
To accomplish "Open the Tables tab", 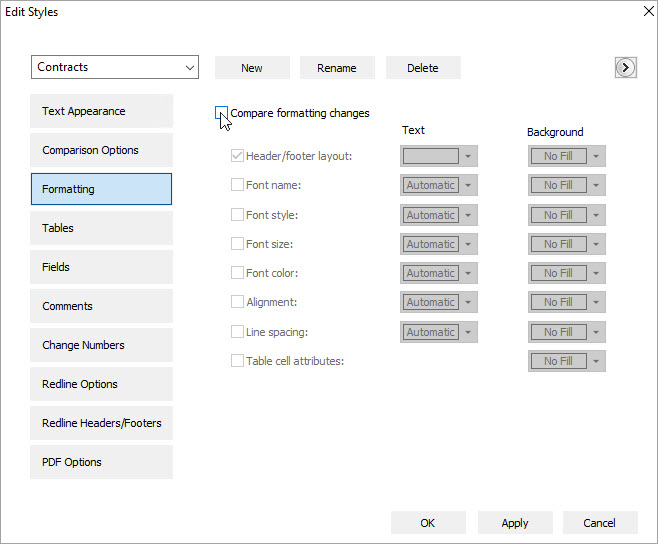I will pos(101,228).
